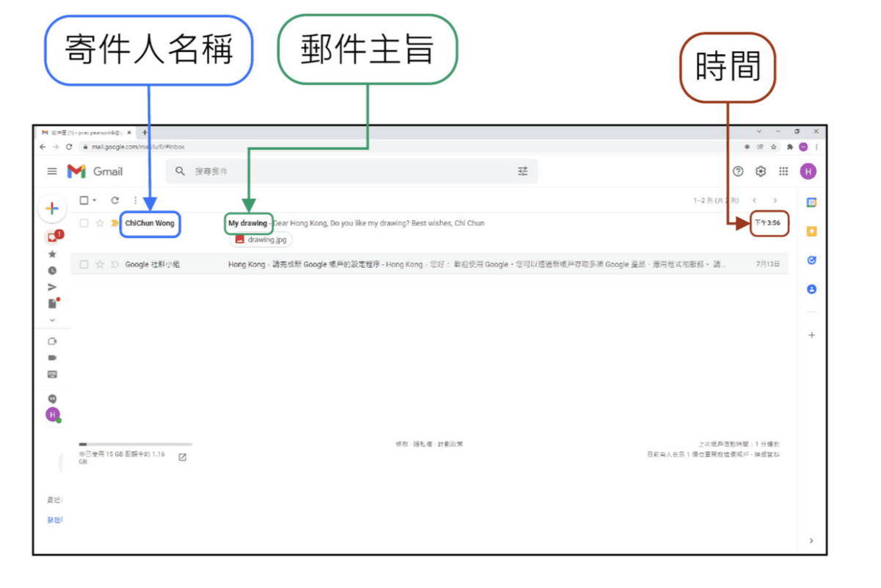
Task: Click the Gmail logo
Action: [95, 171]
